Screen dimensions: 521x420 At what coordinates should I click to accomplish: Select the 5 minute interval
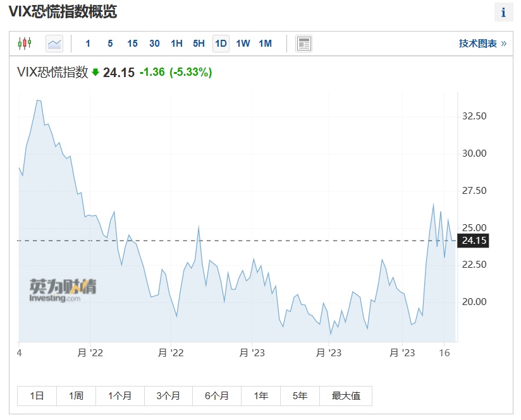point(110,44)
